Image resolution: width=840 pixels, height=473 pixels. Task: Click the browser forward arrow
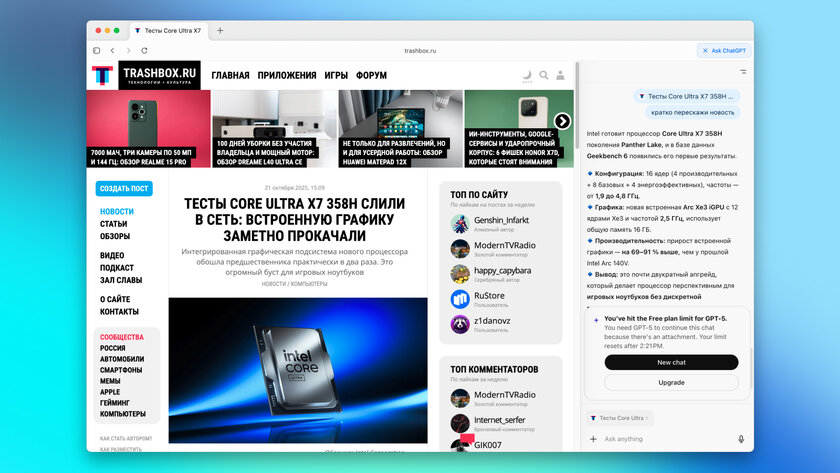click(129, 50)
